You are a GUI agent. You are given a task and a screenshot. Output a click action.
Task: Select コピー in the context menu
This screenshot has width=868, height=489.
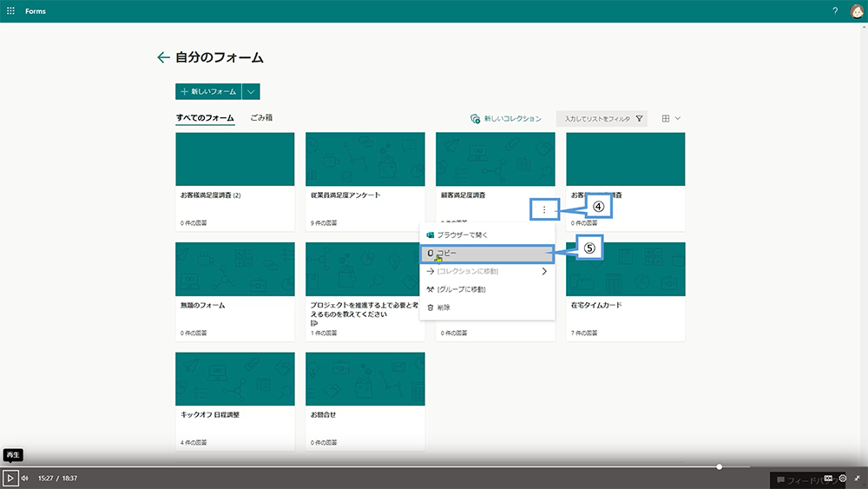(x=487, y=253)
